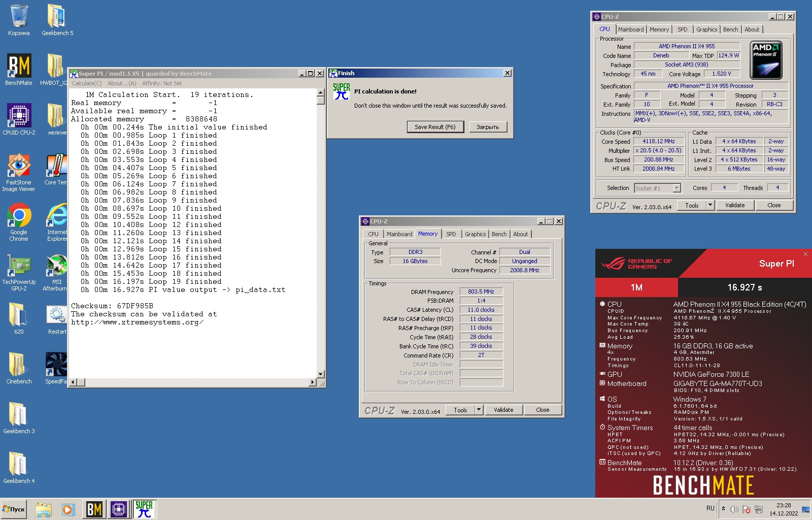Switch to Super PI in the taskbar

pyautogui.click(x=144, y=509)
